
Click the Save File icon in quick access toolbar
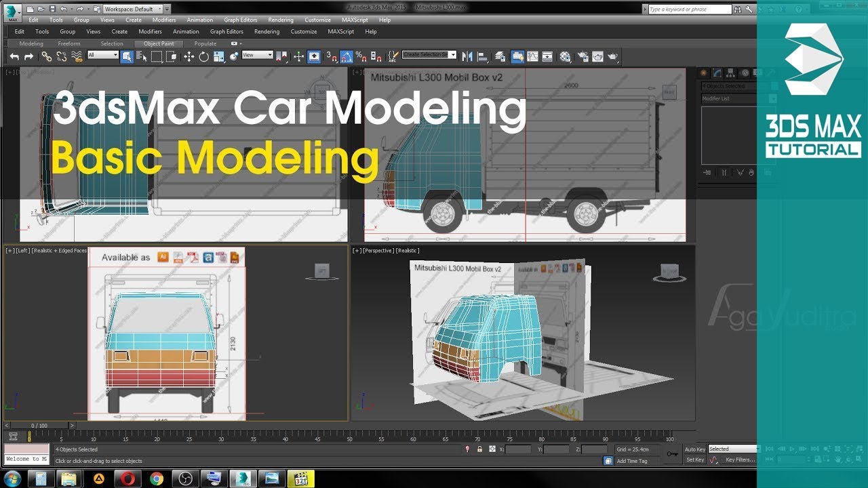(x=52, y=9)
